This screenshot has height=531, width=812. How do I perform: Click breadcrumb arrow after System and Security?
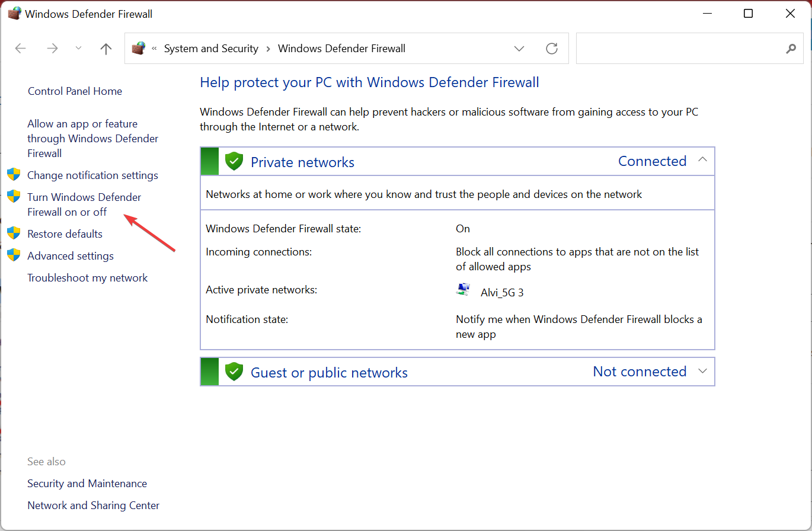click(x=268, y=49)
